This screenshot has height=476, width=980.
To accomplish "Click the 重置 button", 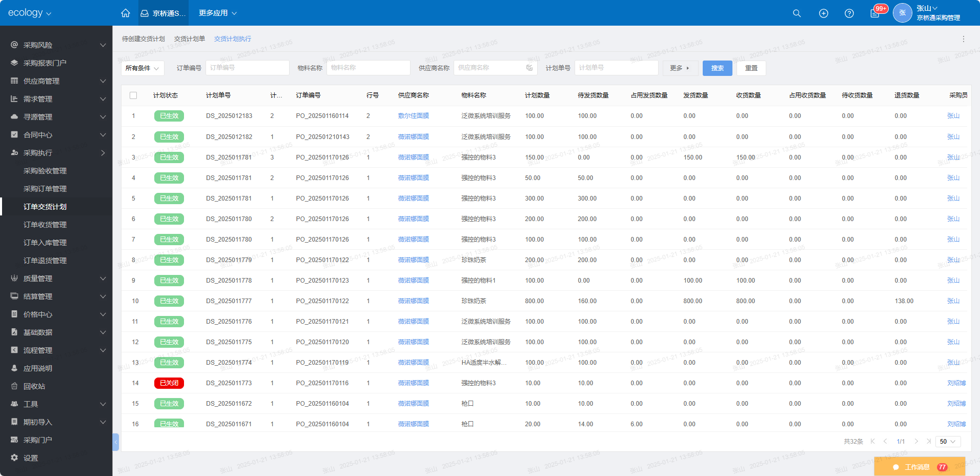I will 751,68.
